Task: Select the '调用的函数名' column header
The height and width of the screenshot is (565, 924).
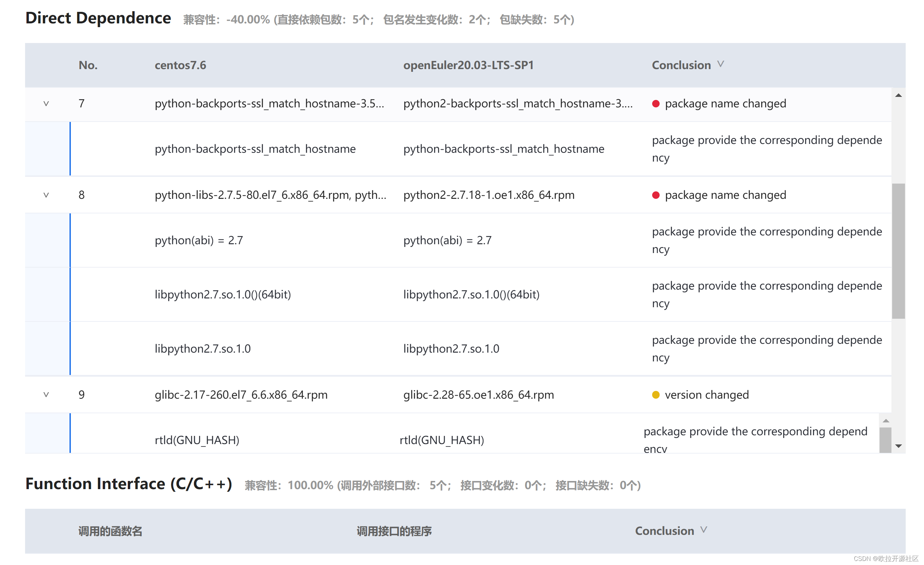Action: [110, 531]
